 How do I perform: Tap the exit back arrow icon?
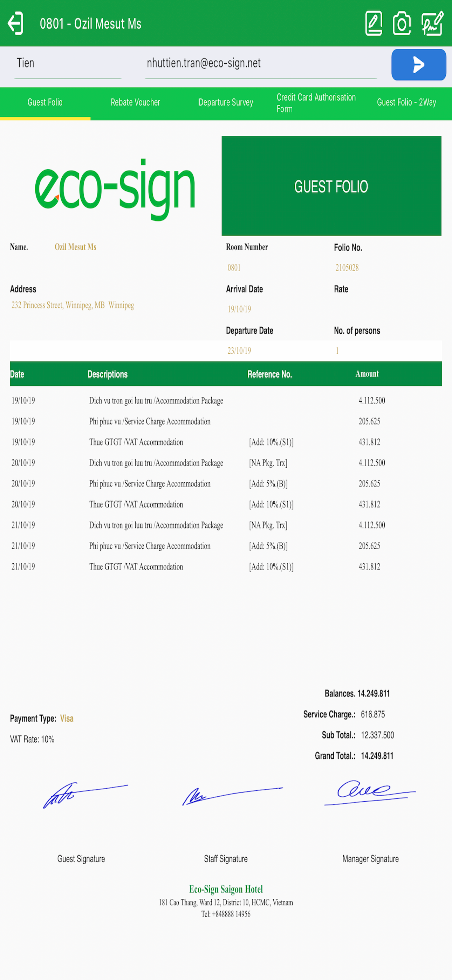coord(15,23)
